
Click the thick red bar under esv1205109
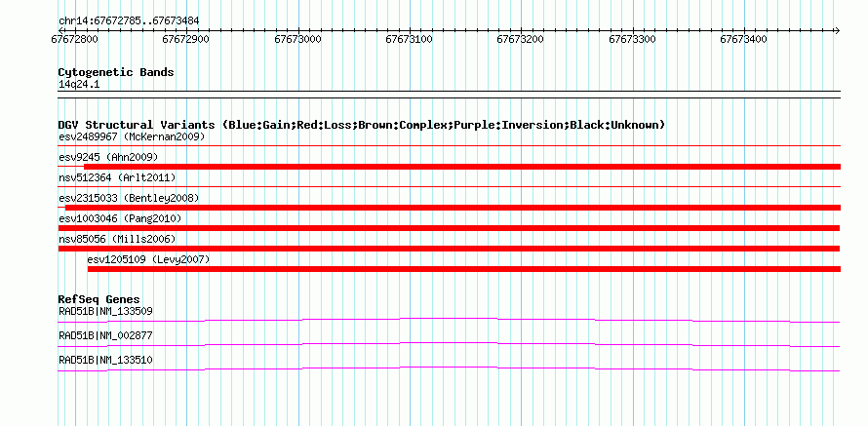click(x=464, y=269)
